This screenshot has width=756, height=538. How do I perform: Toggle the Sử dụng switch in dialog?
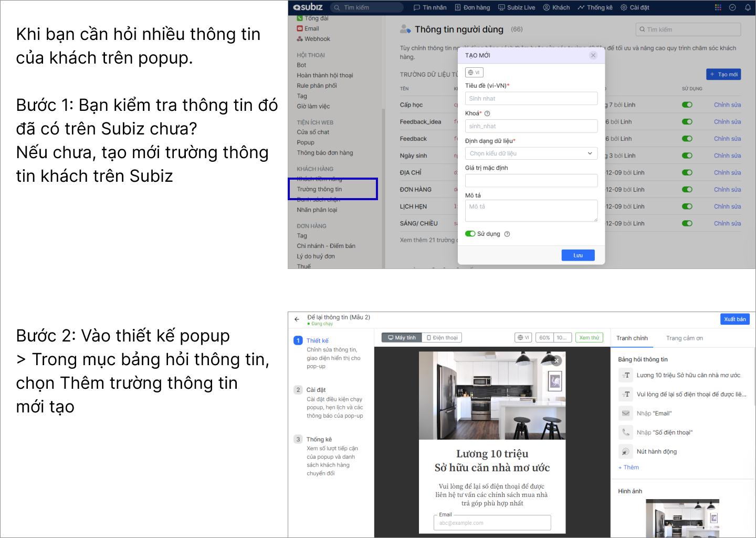coord(470,234)
